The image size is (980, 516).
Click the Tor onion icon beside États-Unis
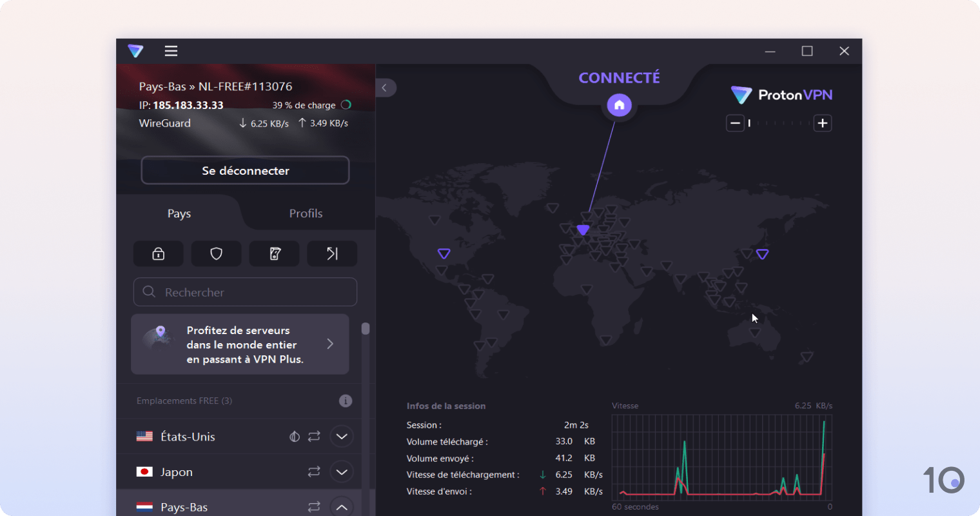pyautogui.click(x=295, y=436)
